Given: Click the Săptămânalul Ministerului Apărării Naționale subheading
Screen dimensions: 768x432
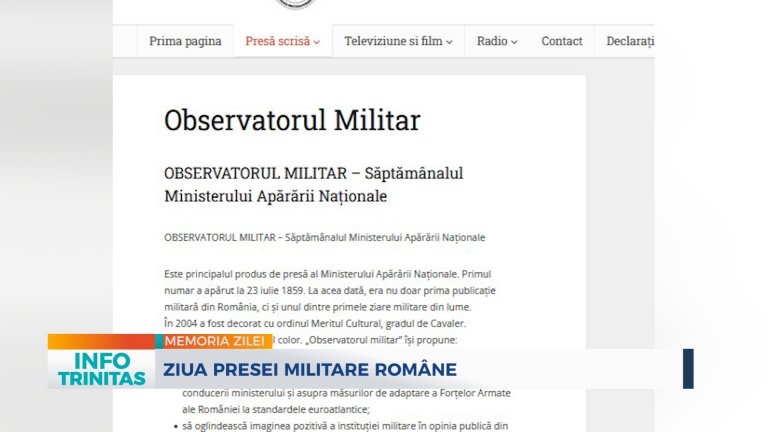Looking at the screenshot, I should pos(313,185).
